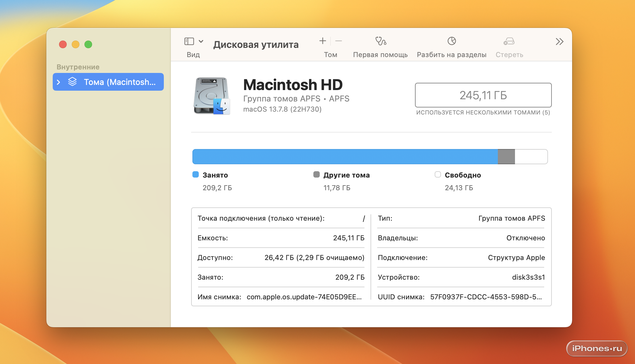Click the Имя снимка: label
635x364 pixels.
coord(219,297)
